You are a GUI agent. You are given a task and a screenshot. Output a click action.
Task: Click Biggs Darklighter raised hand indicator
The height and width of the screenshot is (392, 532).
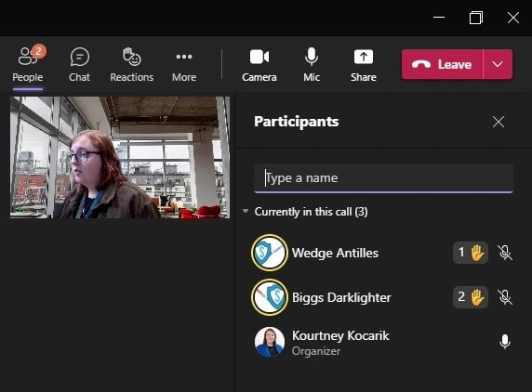tap(471, 297)
